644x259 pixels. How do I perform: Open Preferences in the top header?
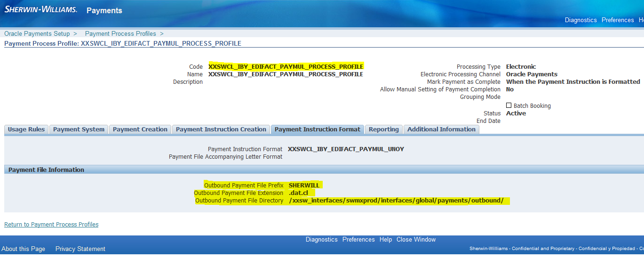pyautogui.click(x=618, y=20)
